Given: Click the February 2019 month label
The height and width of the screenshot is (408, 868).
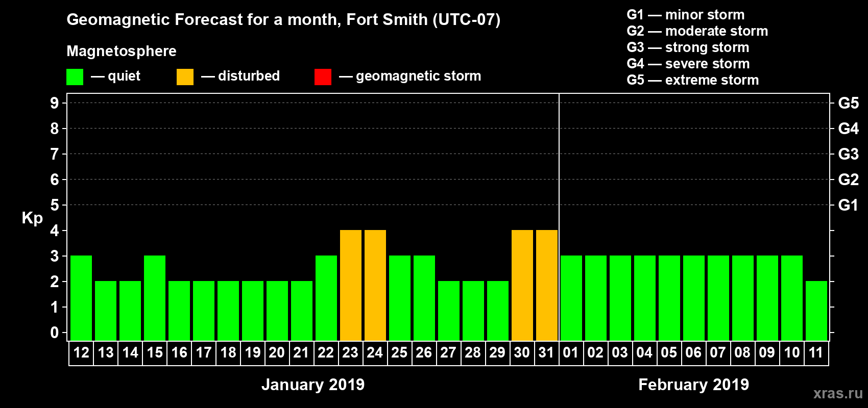Looking at the screenshot, I should (x=693, y=385).
